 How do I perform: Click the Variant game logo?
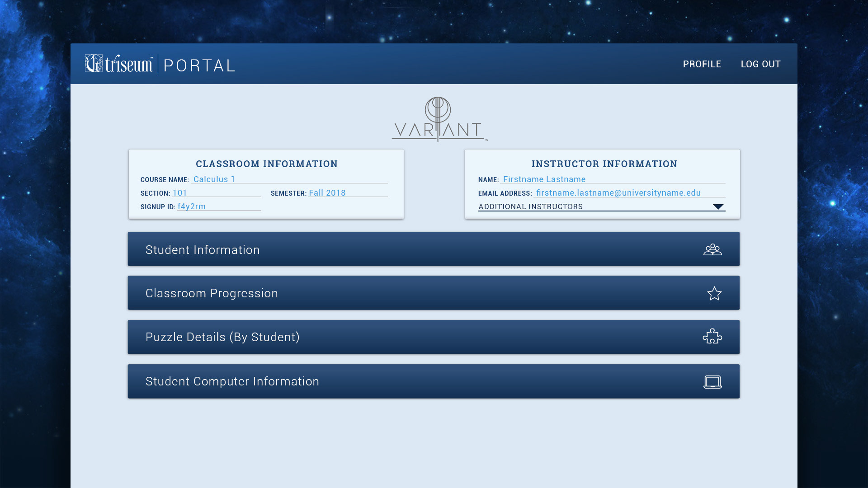(439, 119)
